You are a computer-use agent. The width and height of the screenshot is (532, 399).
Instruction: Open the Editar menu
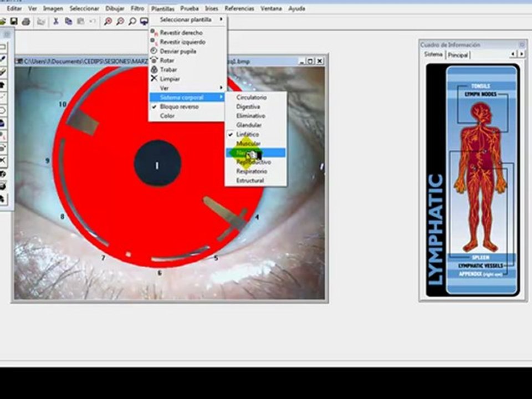click(x=14, y=8)
